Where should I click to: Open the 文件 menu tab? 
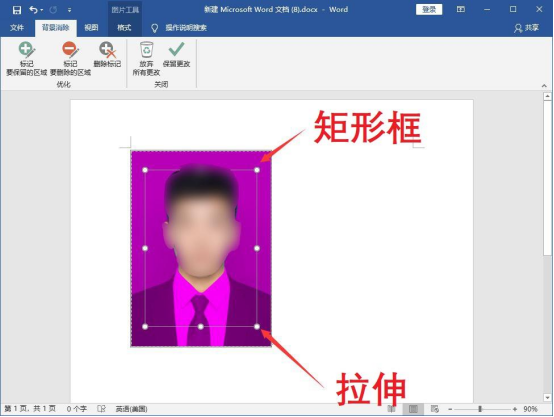coord(17,28)
